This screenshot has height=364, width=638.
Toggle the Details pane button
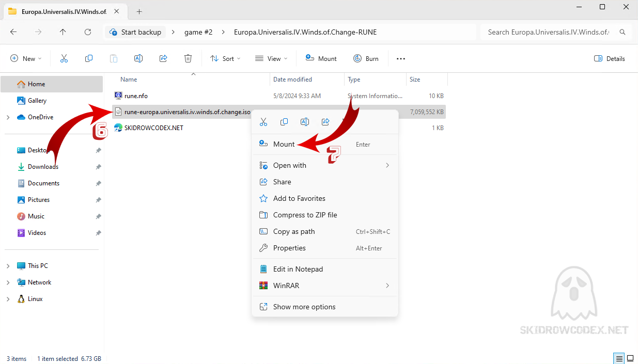(610, 59)
